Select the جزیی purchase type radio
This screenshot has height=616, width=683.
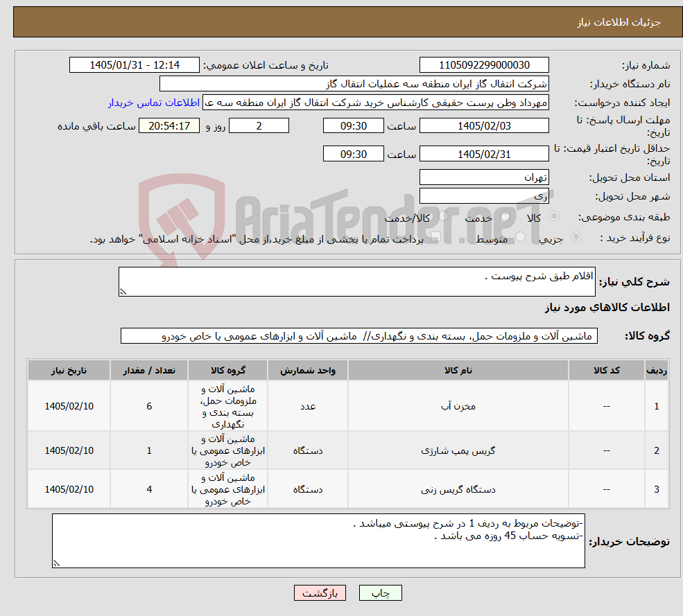point(576,237)
